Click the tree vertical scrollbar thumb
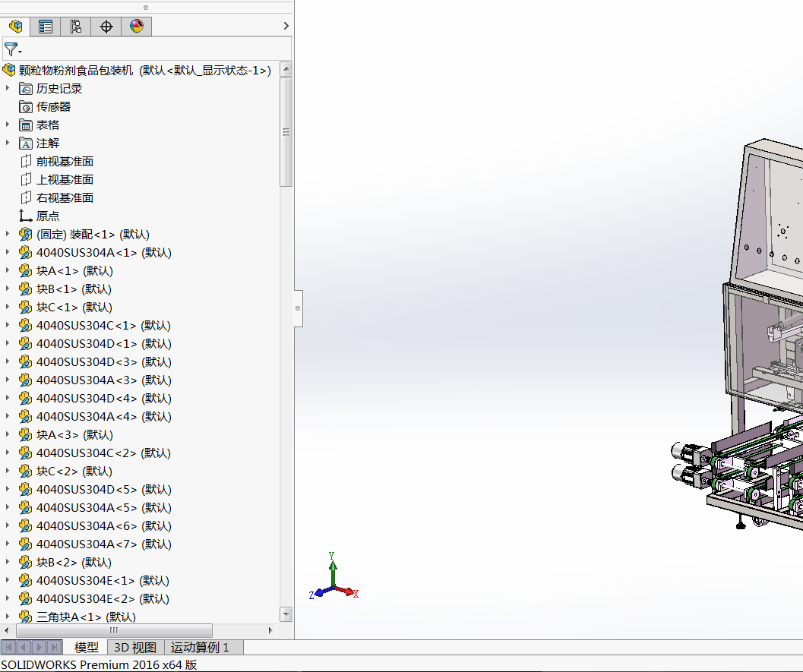The image size is (803, 672). point(287,132)
